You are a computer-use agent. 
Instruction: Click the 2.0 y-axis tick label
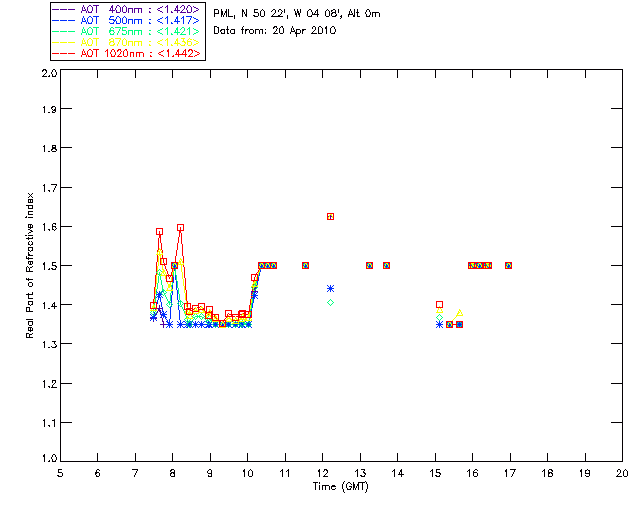[49, 73]
